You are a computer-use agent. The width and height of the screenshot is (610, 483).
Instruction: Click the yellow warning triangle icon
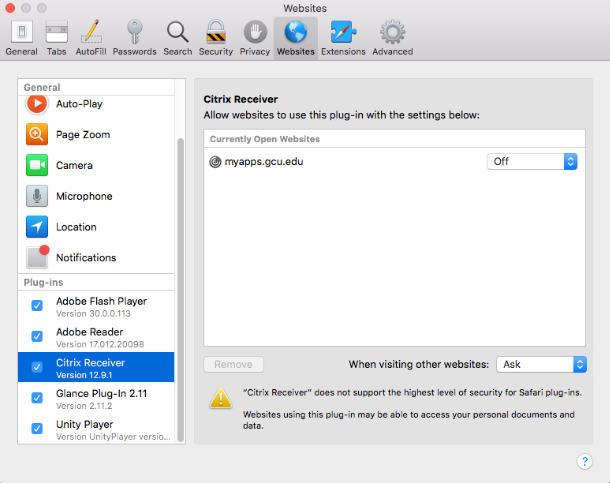tap(221, 398)
